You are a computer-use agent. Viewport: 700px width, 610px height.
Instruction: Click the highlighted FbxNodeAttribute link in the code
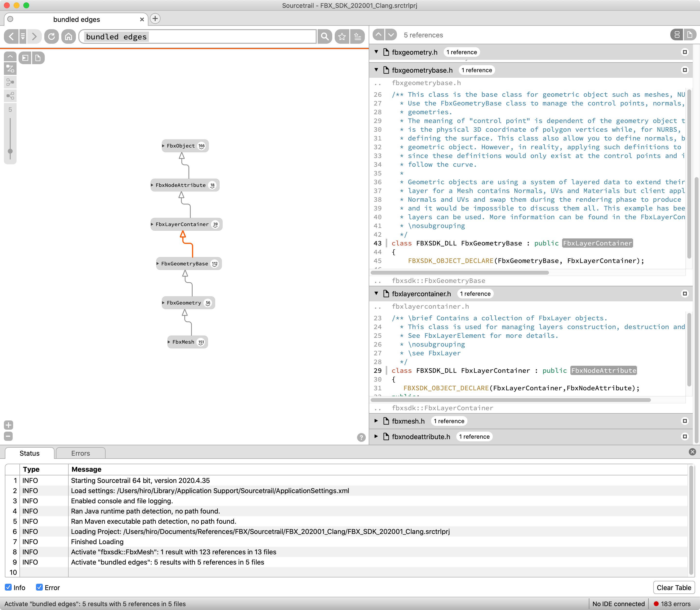603,370
